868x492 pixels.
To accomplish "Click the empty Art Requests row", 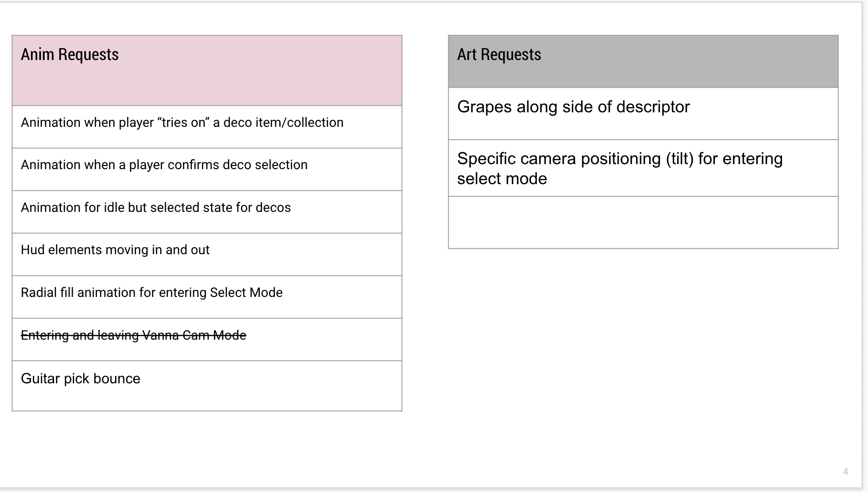I will pos(643,222).
